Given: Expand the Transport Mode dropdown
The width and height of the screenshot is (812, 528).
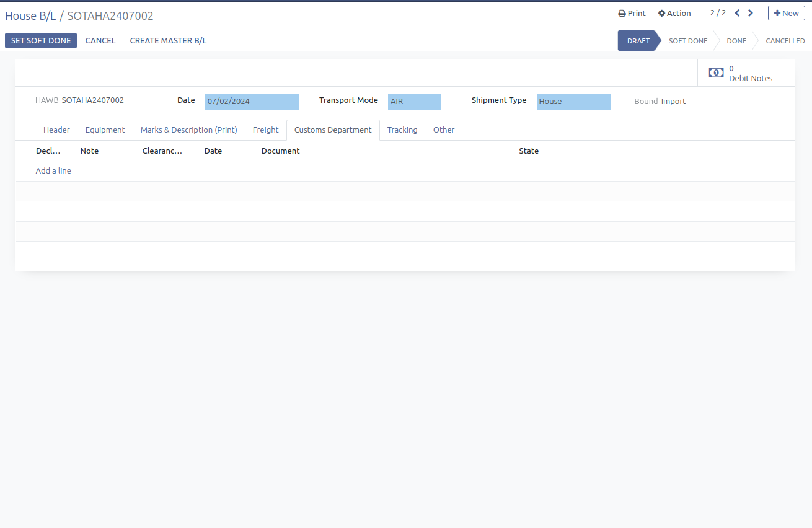Looking at the screenshot, I should [x=414, y=102].
